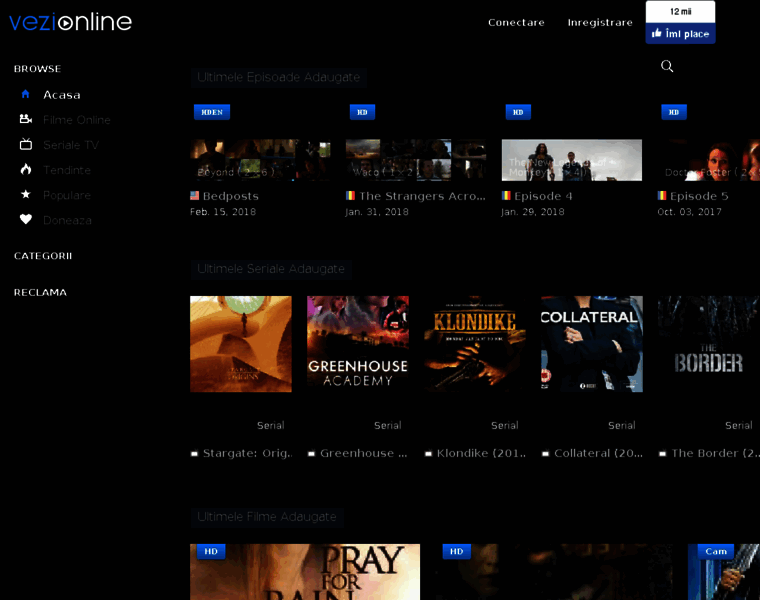Click Ultimele Episoade Adaugate heading
Image resolution: width=760 pixels, height=600 pixels.
click(279, 77)
